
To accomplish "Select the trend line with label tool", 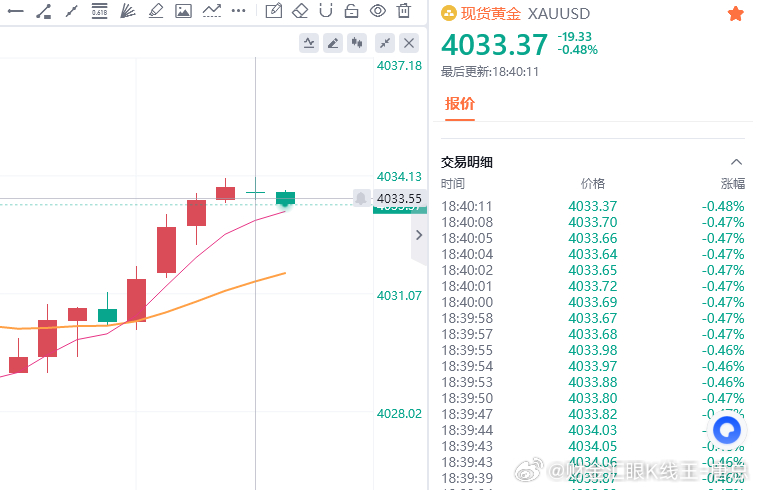I will (x=44, y=11).
